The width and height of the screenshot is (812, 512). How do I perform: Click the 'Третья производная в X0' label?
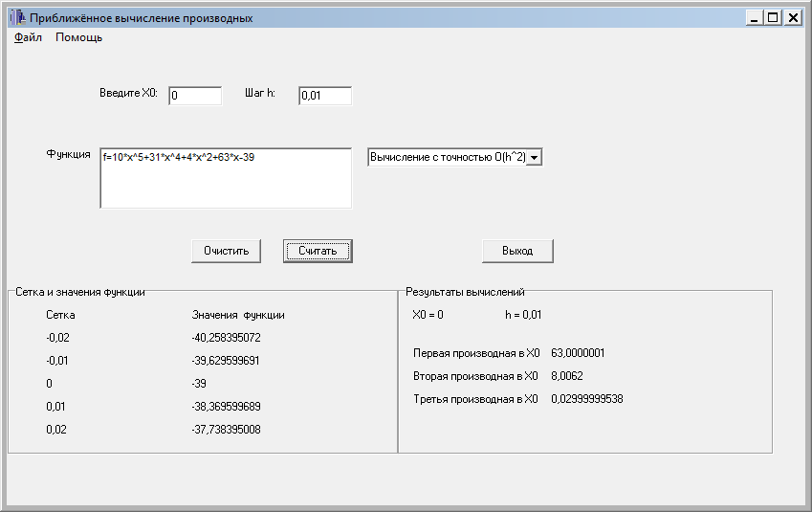(x=475, y=399)
